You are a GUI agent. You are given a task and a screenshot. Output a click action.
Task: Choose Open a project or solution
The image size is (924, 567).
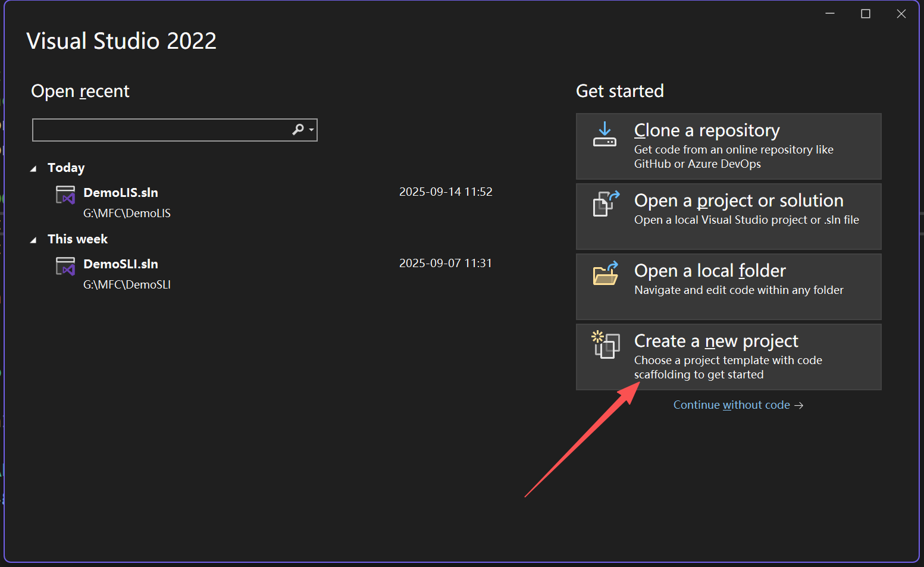(x=728, y=217)
